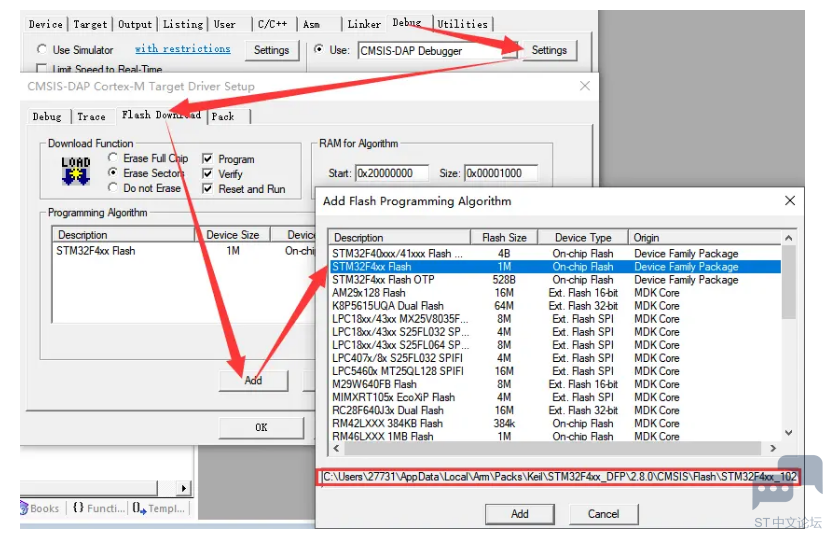831x538 pixels.
Task: Open the Debug tab in driver setup
Action: (47, 117)
